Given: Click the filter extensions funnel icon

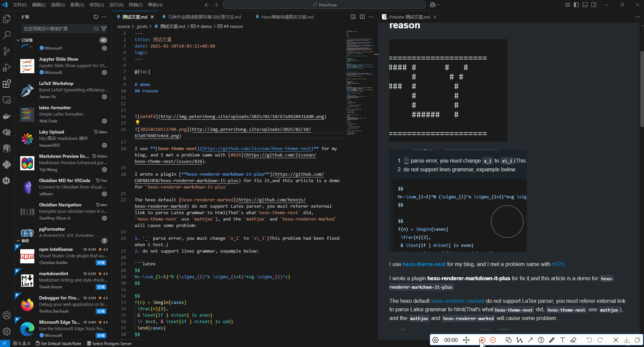Looking at the screenshot, I should 104,29.
